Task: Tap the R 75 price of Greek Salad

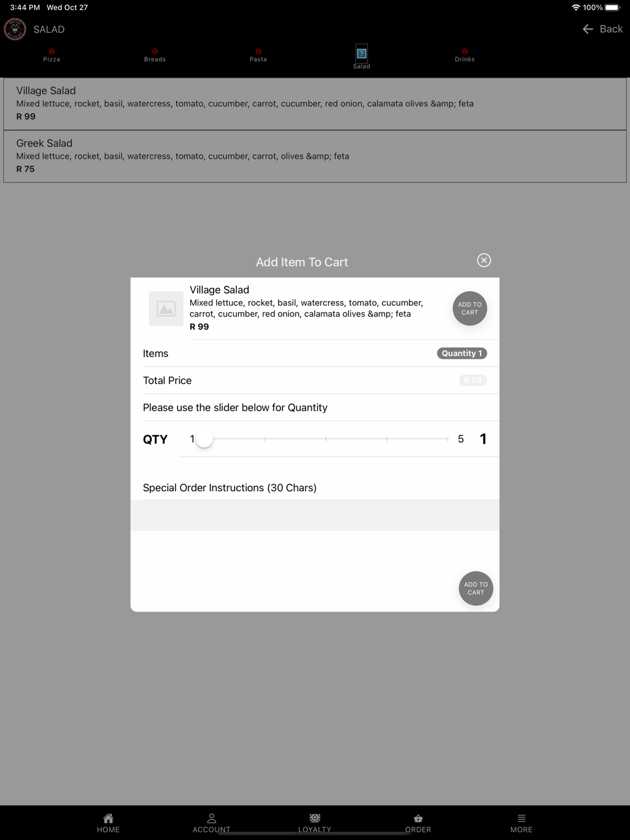Action: (x=25, y=169)
